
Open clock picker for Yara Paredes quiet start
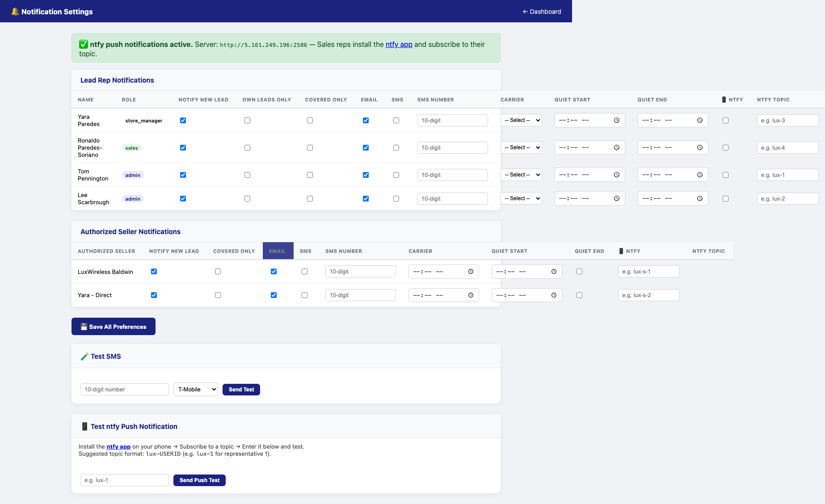click(617, 120)
